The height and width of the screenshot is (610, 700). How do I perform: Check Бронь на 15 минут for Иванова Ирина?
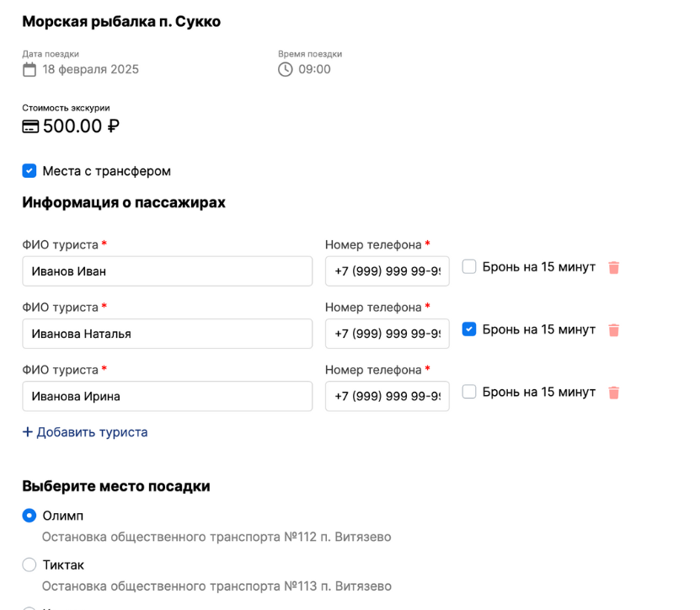[469, 392]
